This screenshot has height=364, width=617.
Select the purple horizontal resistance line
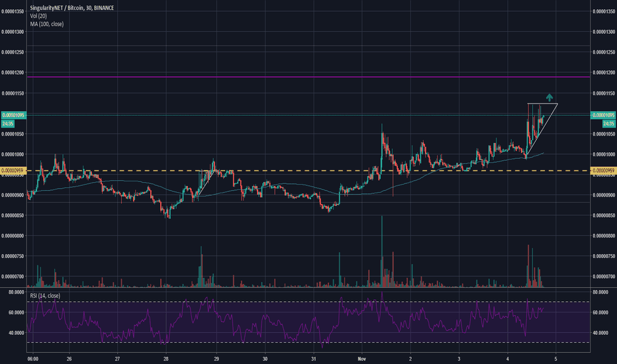[308, 77]
